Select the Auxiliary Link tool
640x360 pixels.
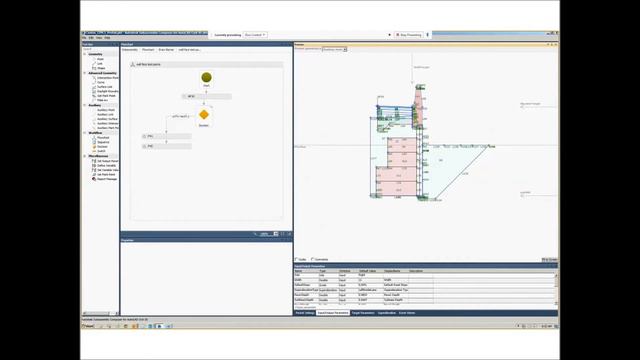click(105, 114)
